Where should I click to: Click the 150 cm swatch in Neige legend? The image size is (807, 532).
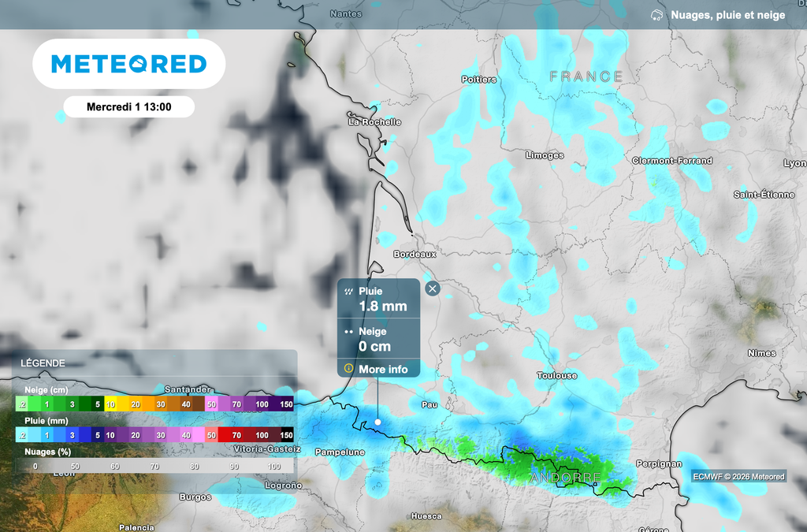coord(286,404)
